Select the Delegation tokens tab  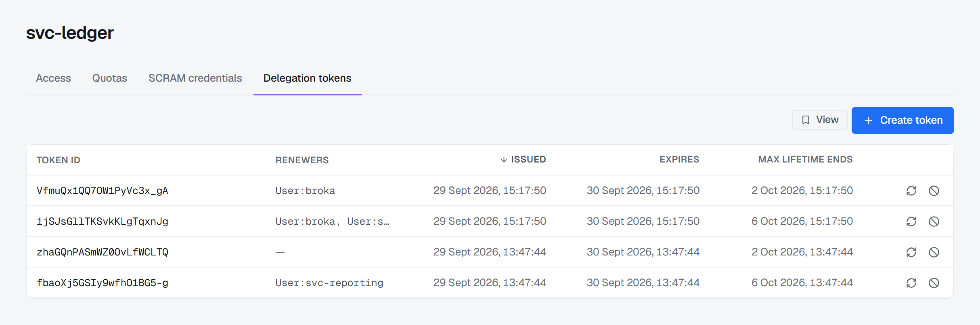[x=308, y=78]
